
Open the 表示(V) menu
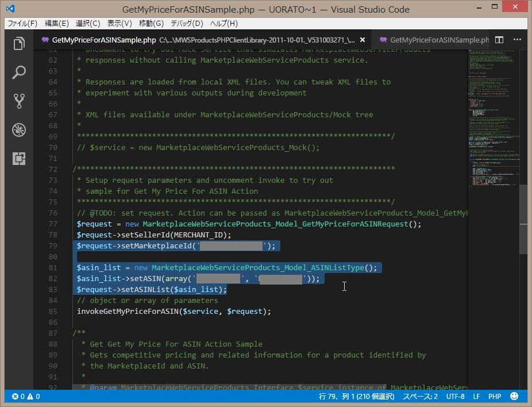pos(119,24)
